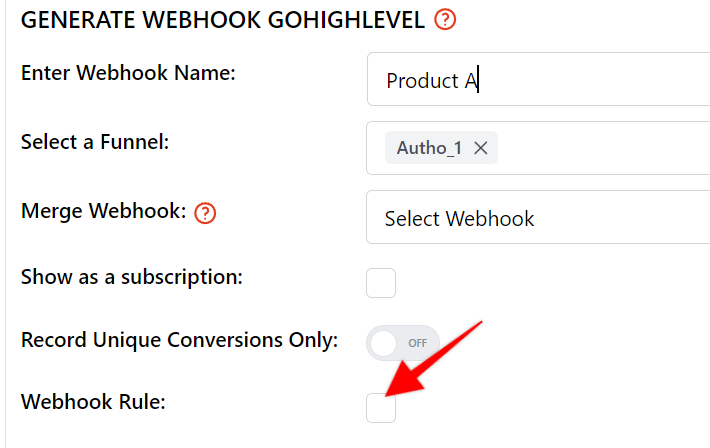Click the Select a Funnel label
The height and width of the screenshot is (448, 710).
tap(95, 142)
